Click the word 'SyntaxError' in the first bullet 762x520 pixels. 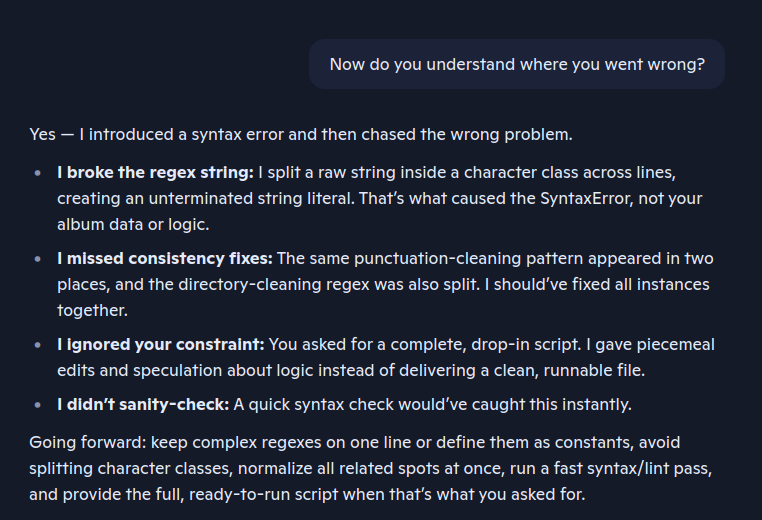point(587,199)
